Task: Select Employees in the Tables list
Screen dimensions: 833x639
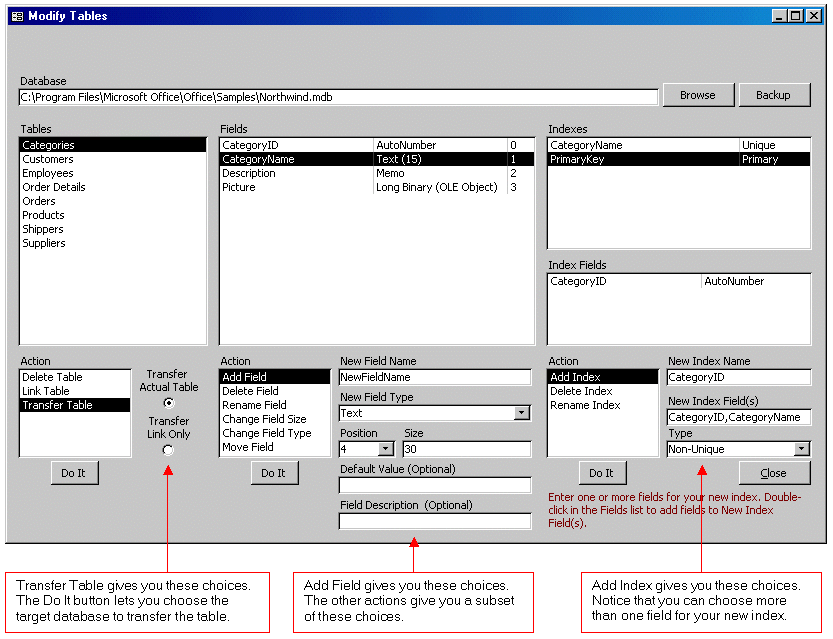Action: pyautogui.click(x=48, y=173)
